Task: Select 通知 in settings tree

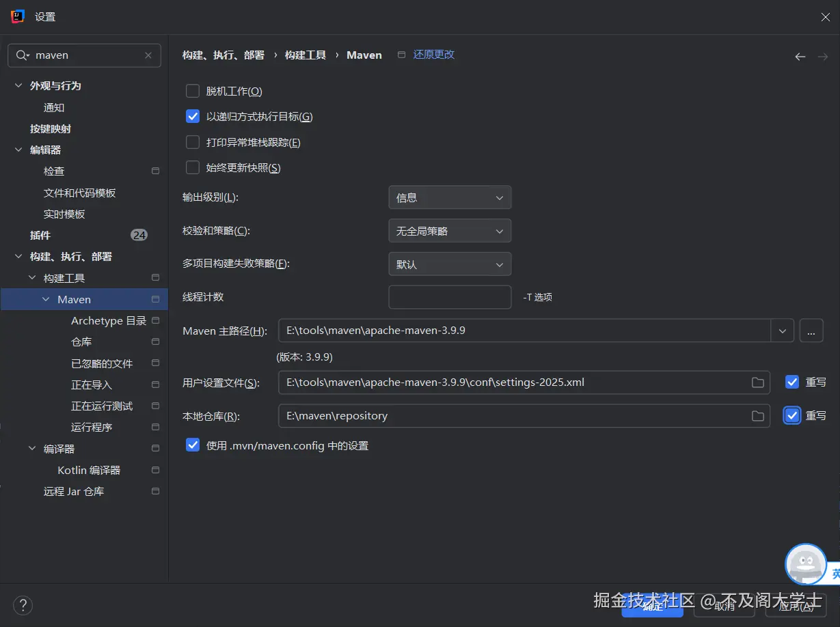Action: pos(54,107)
